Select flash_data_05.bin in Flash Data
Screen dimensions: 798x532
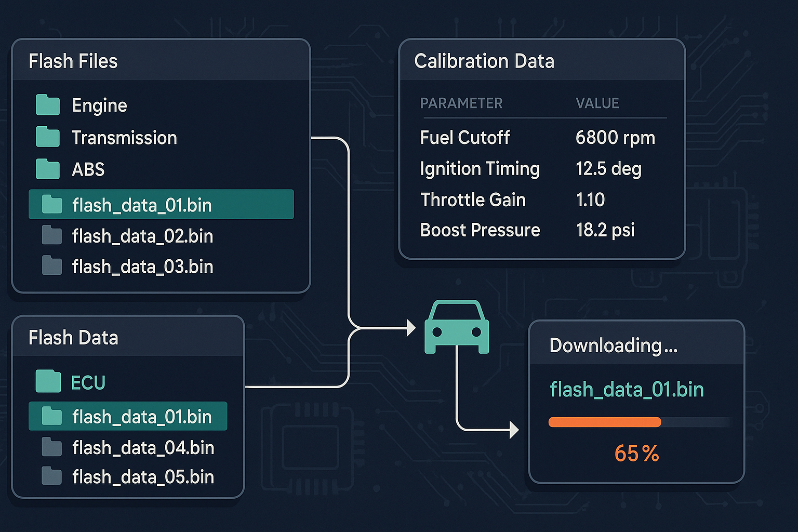tap(142, 476)
